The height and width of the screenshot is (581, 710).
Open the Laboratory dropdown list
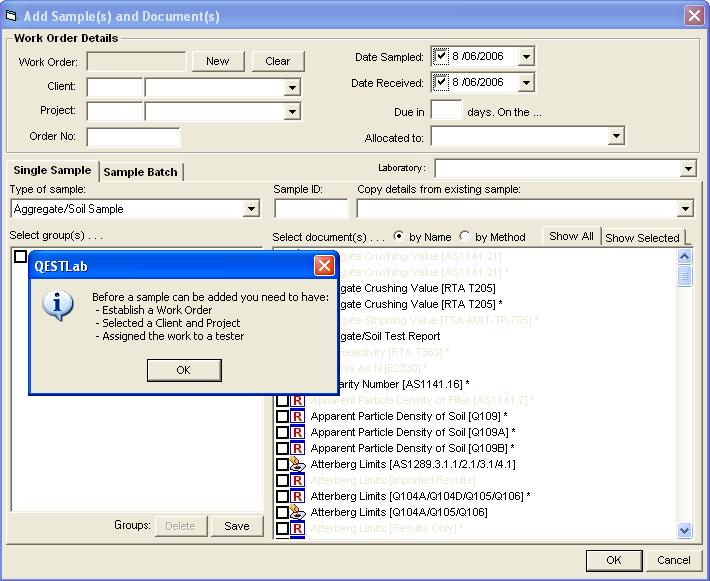tap(686, 169)
